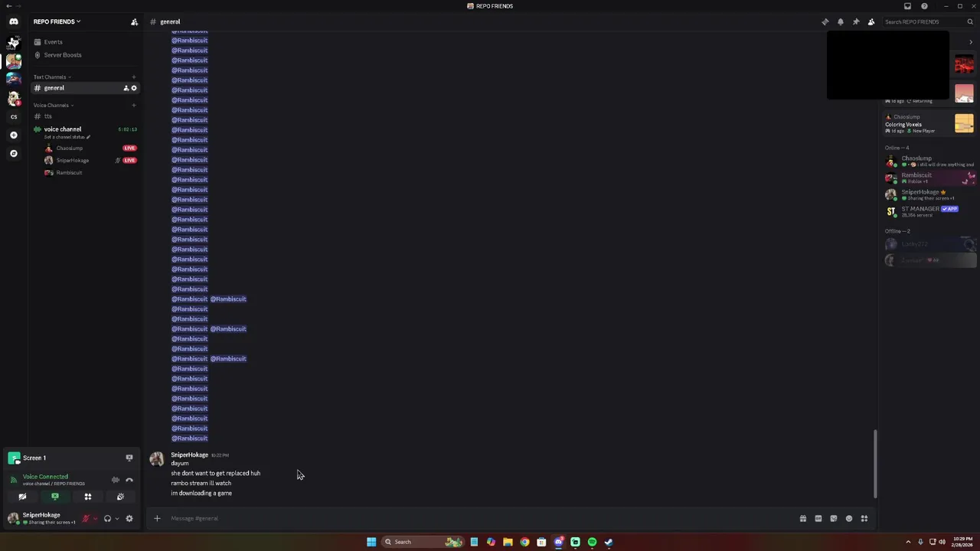Toggle deafen headphones
The height and width of the screenshot is (551, 980).
click(x=107, y=519)
